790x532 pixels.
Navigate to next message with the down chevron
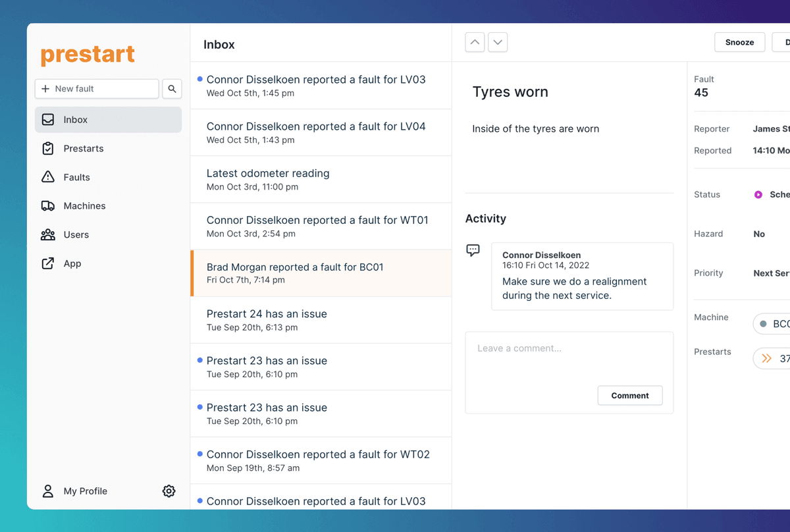pos(498,41)
